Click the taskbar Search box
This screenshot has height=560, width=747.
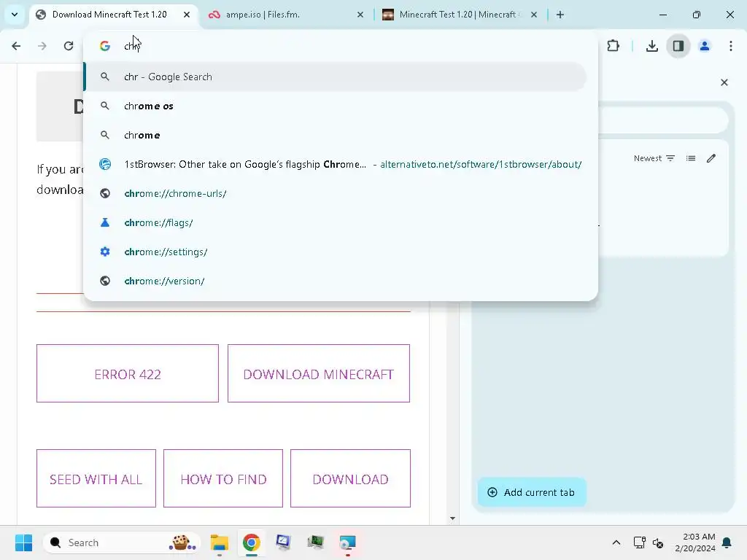tap(122, 542)
